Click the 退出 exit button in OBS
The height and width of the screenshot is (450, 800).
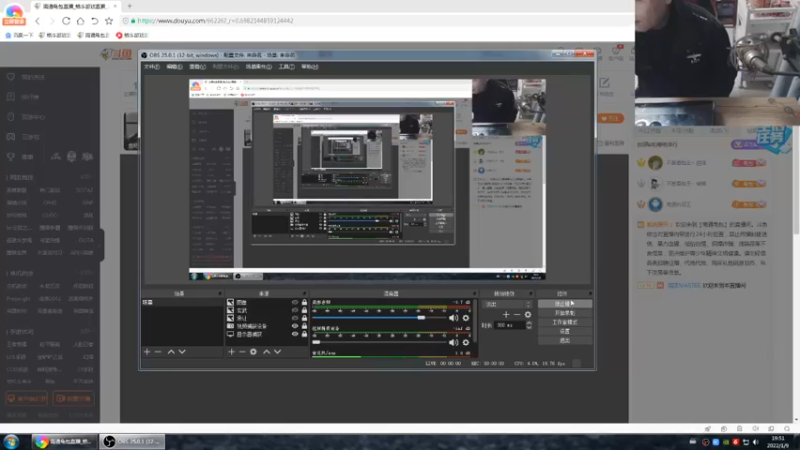tap(565, 340)
